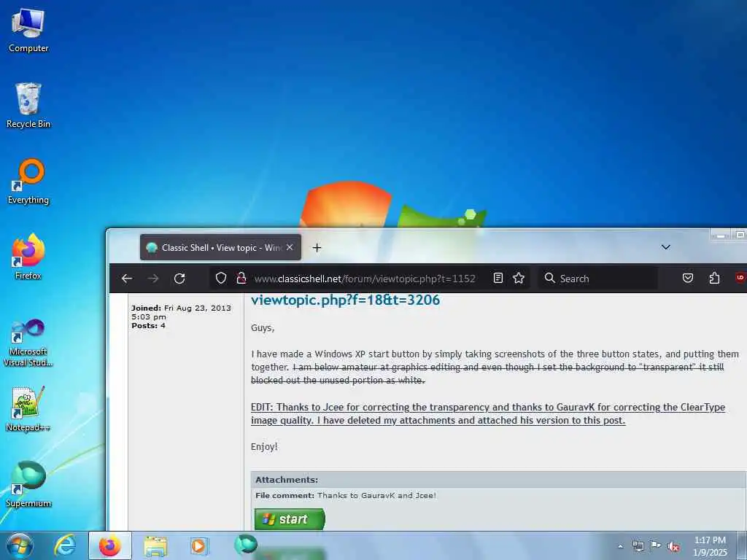Open the Recycle Bin desktop icon

click(x=28, y=106)
